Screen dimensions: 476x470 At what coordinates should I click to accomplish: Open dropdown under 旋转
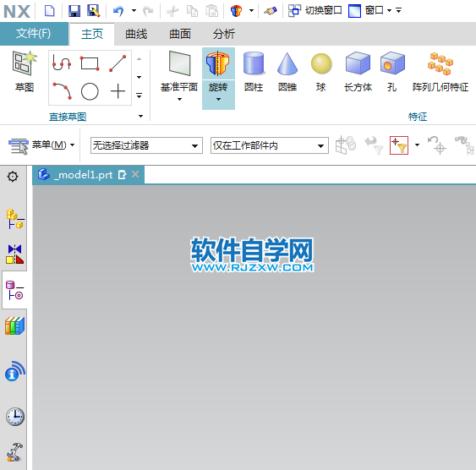click(218, 99)
